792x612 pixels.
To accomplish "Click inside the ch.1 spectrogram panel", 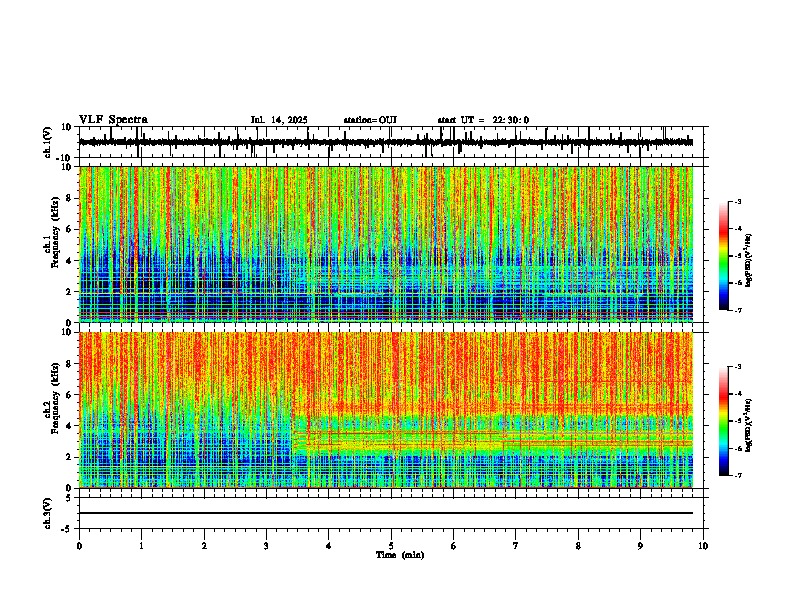I will point(386,244).
